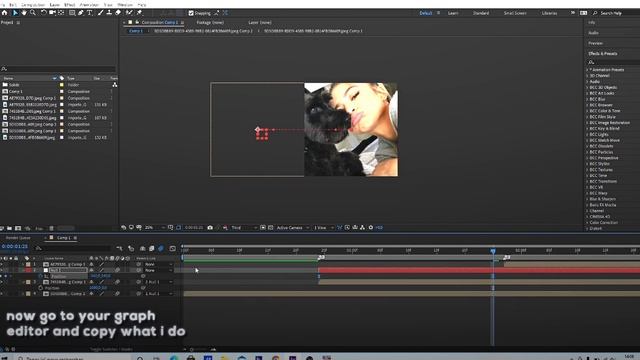Click the Frame Blending icon in timeline
The width and height of the screenshot is (640, 360).
point(152,248)
